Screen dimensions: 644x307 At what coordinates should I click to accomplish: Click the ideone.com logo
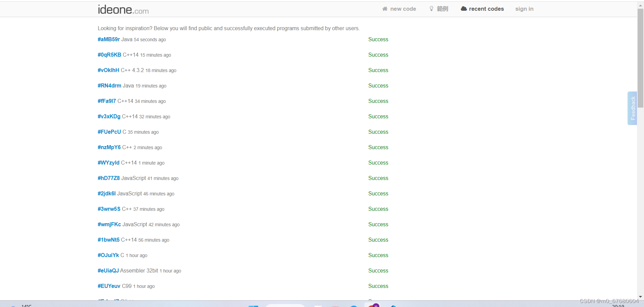(x=123, y=9)
